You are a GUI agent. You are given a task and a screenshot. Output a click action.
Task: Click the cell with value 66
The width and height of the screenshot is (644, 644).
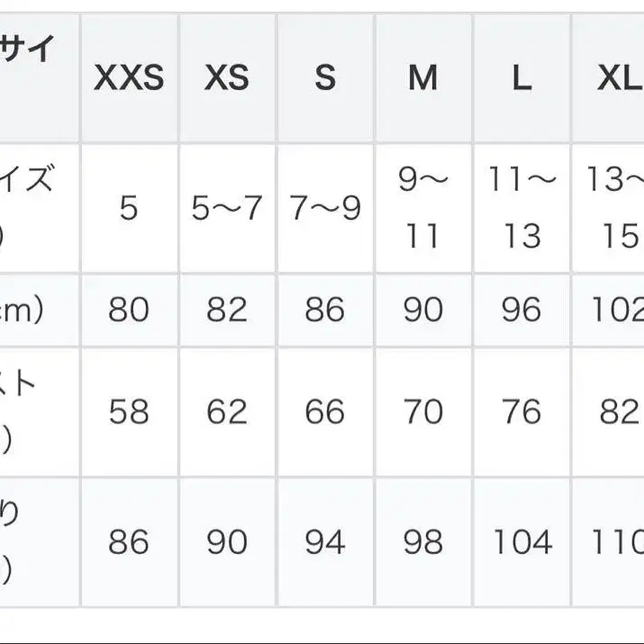click(324, 412)
